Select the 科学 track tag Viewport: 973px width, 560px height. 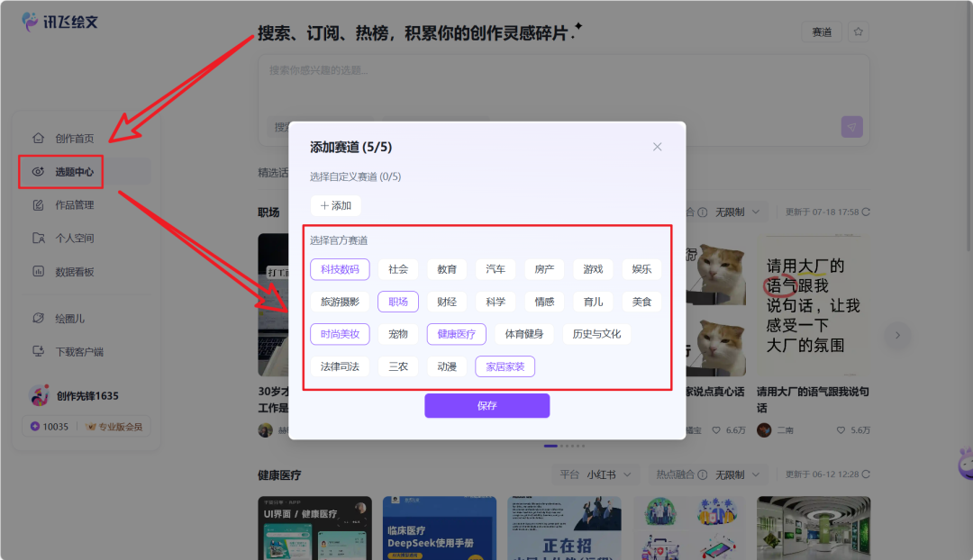[x=496, y=302]
